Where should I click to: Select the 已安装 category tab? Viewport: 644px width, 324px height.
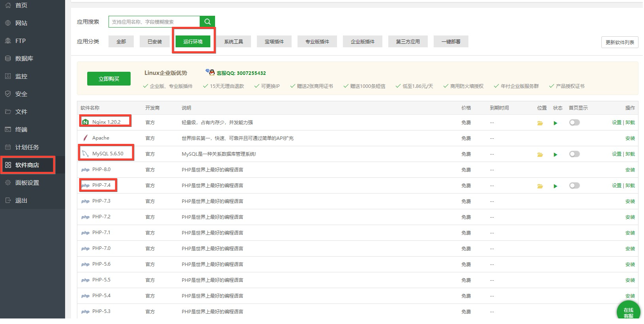pos(154,41)
